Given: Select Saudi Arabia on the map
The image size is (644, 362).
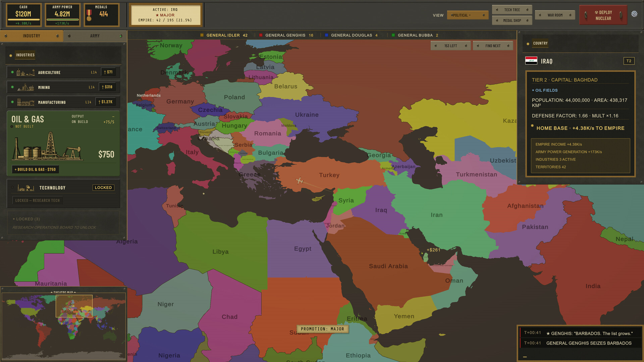Looking at the screenshot, I should click(388, 266).
